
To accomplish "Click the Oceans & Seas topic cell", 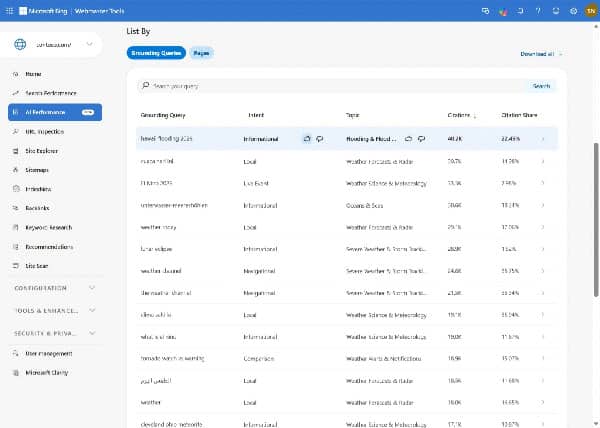I will coord(364,205).
